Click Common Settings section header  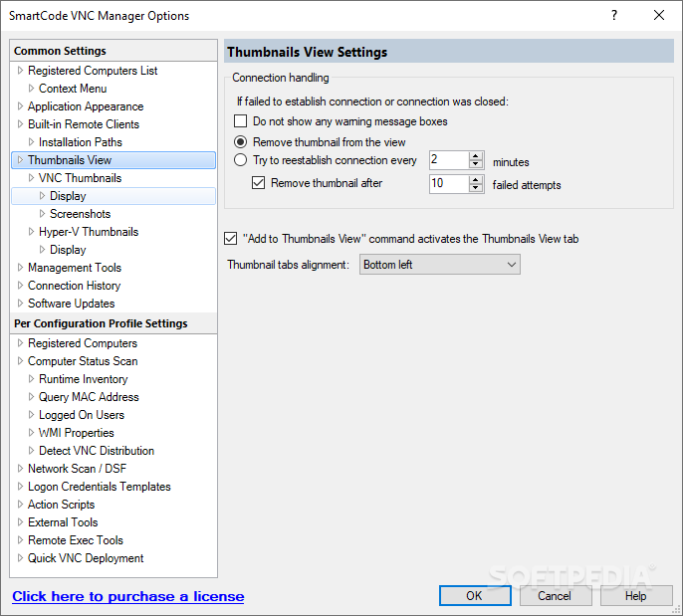click(114, 51)
